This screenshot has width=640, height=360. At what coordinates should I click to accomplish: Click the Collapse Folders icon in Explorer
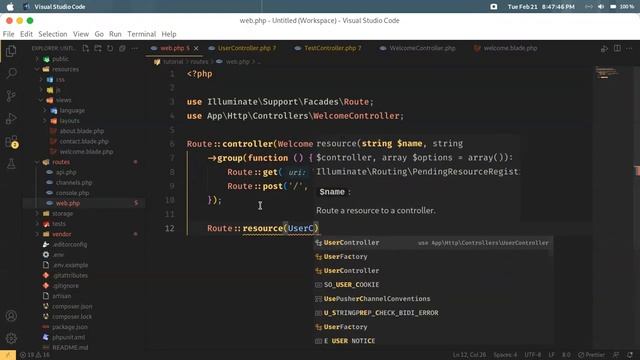tap(122, 48)
